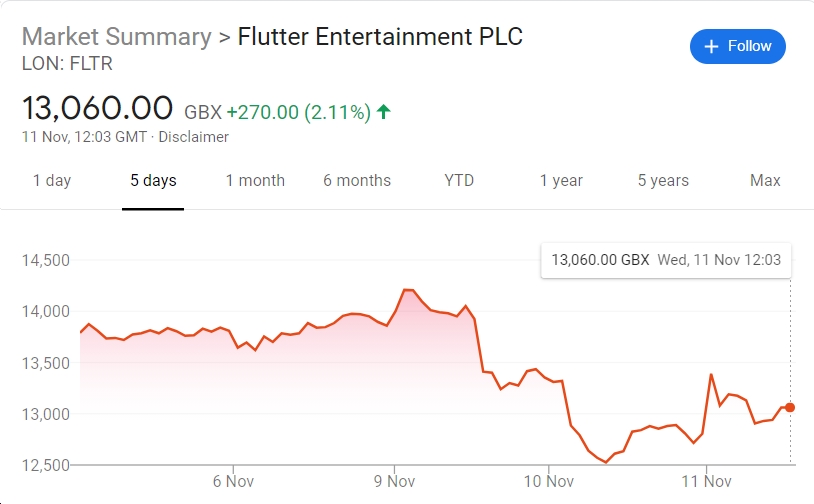Viewport: 814px width, 504px height.
Task: Click the Flutter Entertainment PLC title
Action: tap(380, 37)
